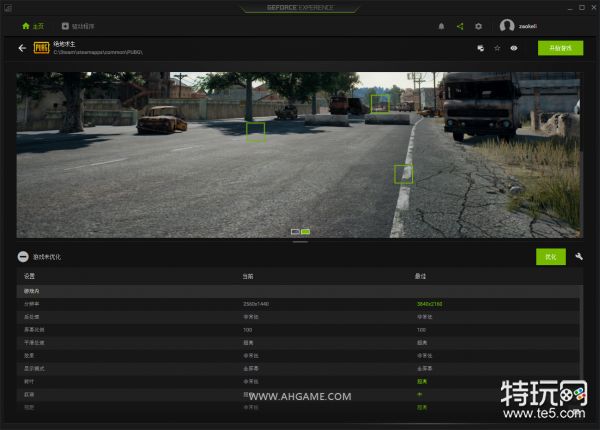Click the 分辨率 resolution row label
600x430 pixels.
[x=32, y=304]
